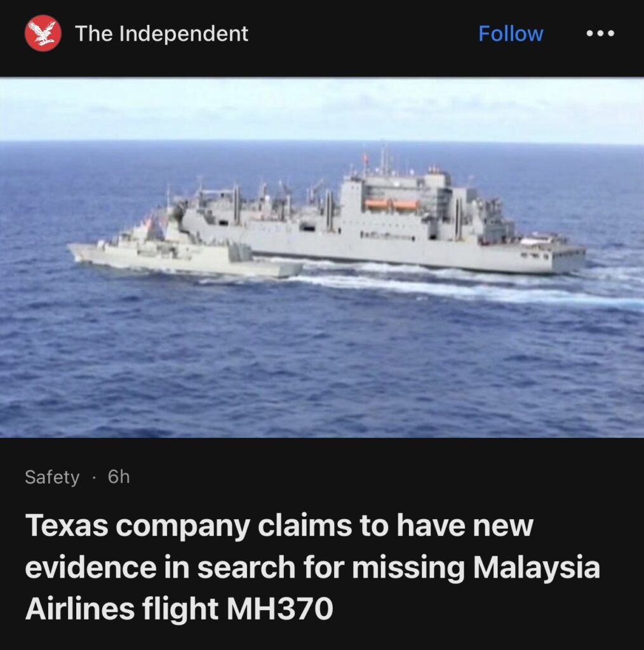Select the Safety category label
This screenshot has height=650, width=644.
[52, 477]
